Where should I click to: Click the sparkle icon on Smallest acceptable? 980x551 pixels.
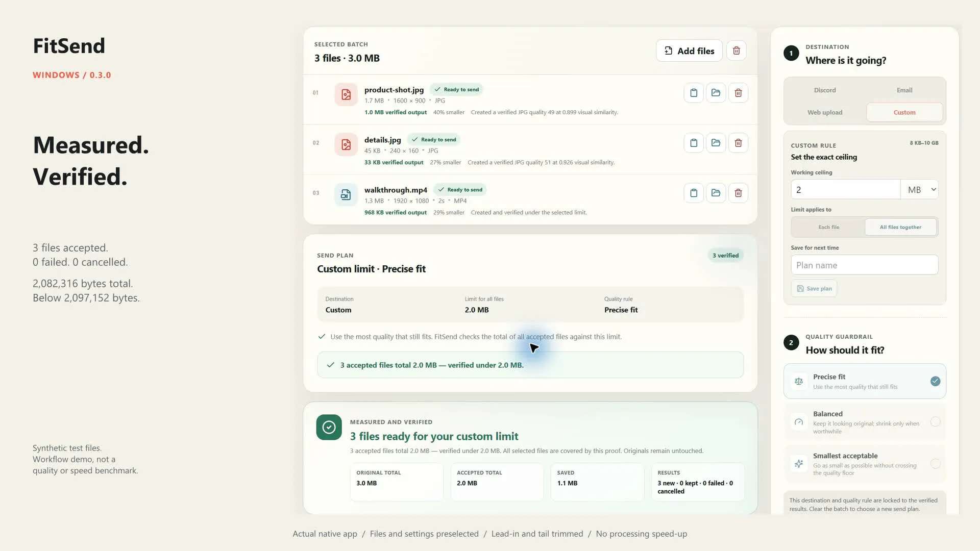799,464
